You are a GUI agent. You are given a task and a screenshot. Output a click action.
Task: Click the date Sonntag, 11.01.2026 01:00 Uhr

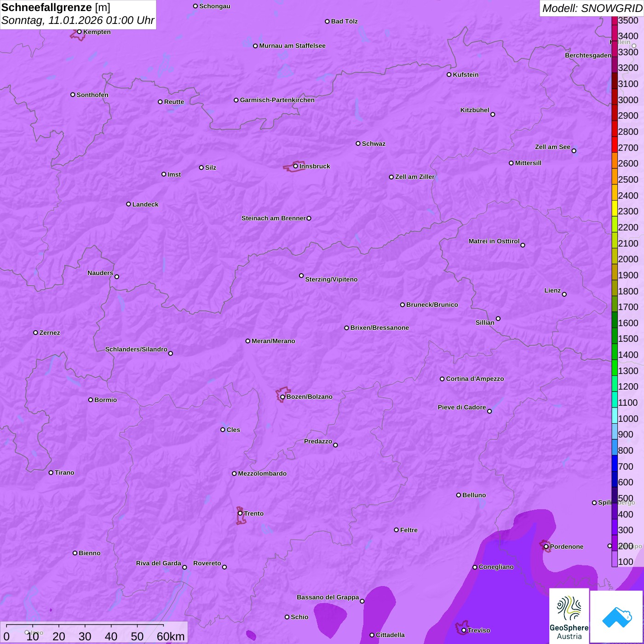coord(78,21)
